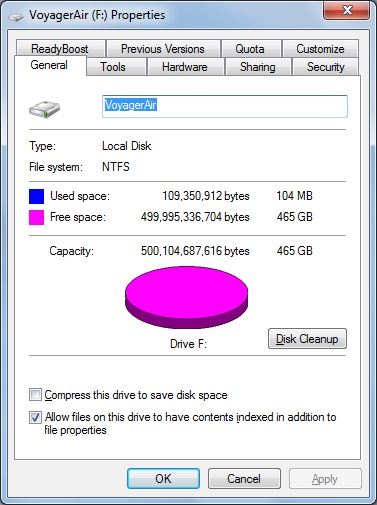Open the Tools tab
Image resolution: width=377 pixels, height=505 pixels.
point(113,67)
